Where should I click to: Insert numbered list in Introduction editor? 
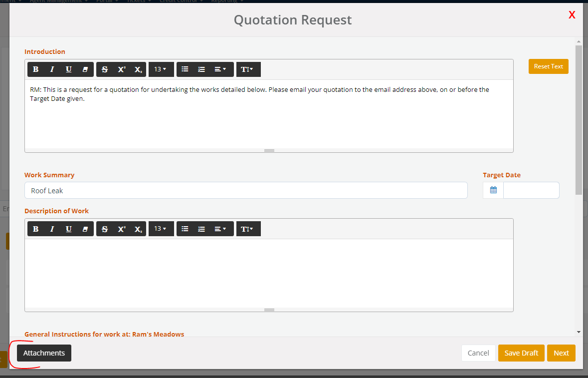pyautogui.click(x=201, y=69)
